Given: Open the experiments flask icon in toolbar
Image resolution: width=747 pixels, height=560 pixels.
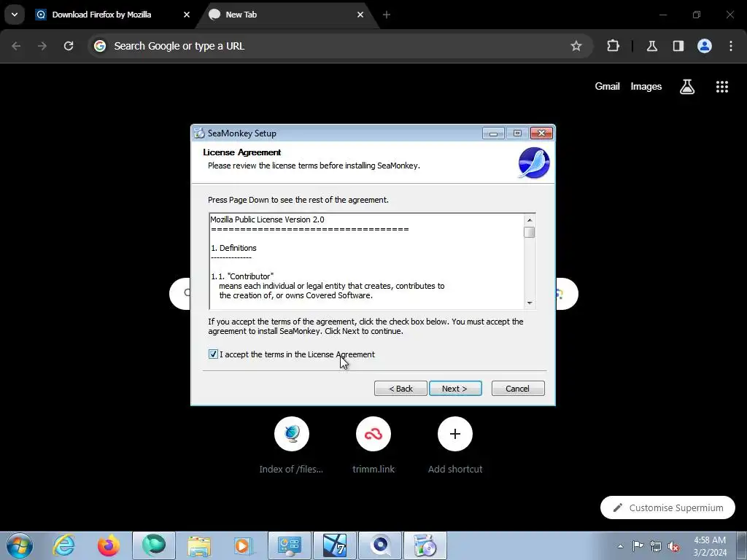Looking at the screenshot, I should 651,46.
